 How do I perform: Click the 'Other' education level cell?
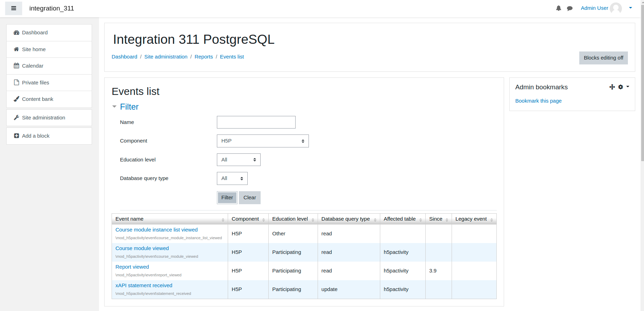click(x=293, y=234)
